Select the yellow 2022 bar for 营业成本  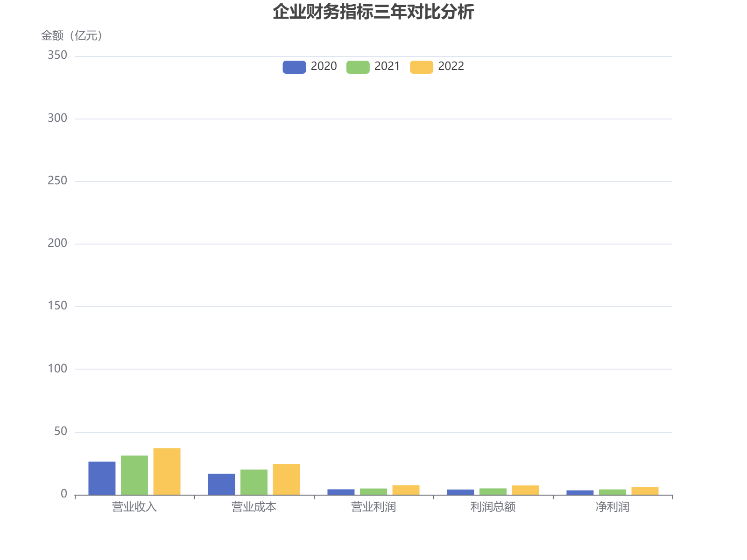point(286,479)
